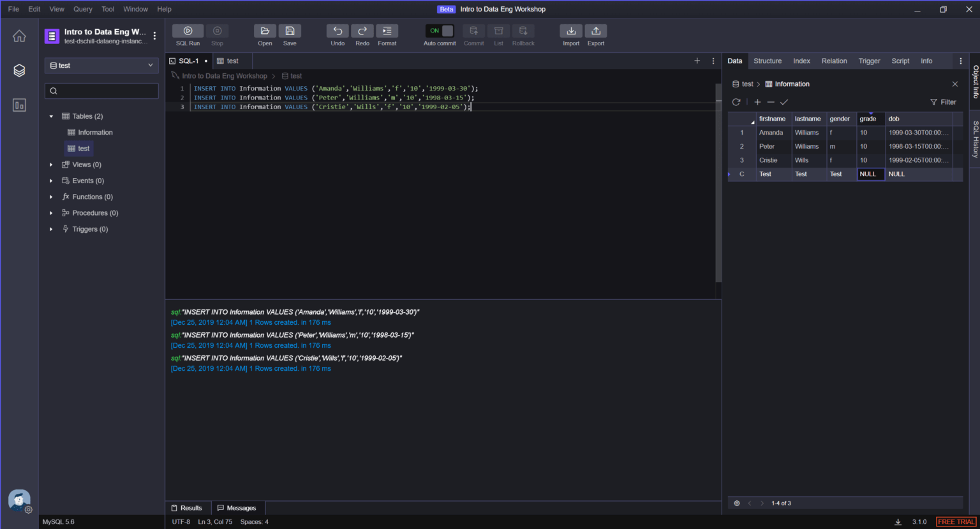Open the test database selector dropdown

click(101, 65)
